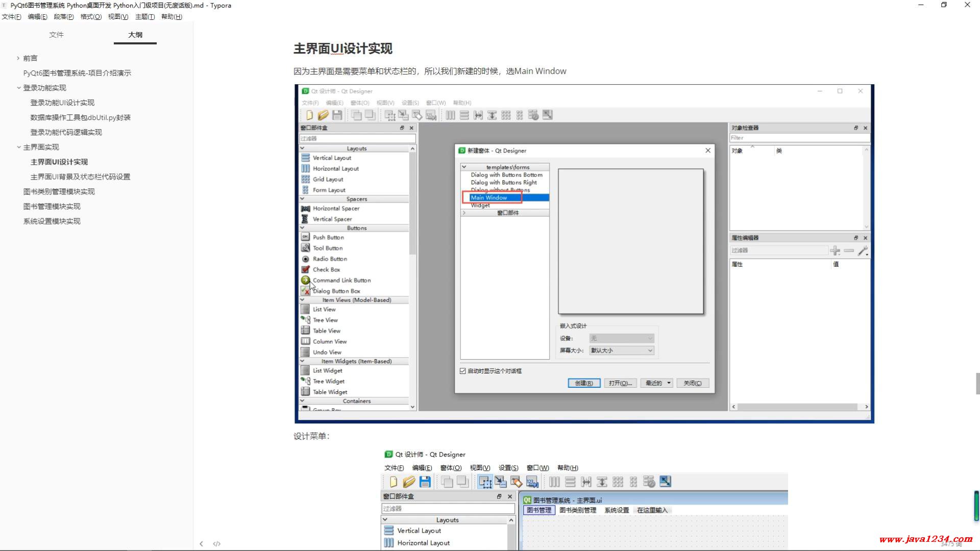Click Lay Out in Grid icon in 设计菜单 image
The image size is (980, 551).
[618, 482]
